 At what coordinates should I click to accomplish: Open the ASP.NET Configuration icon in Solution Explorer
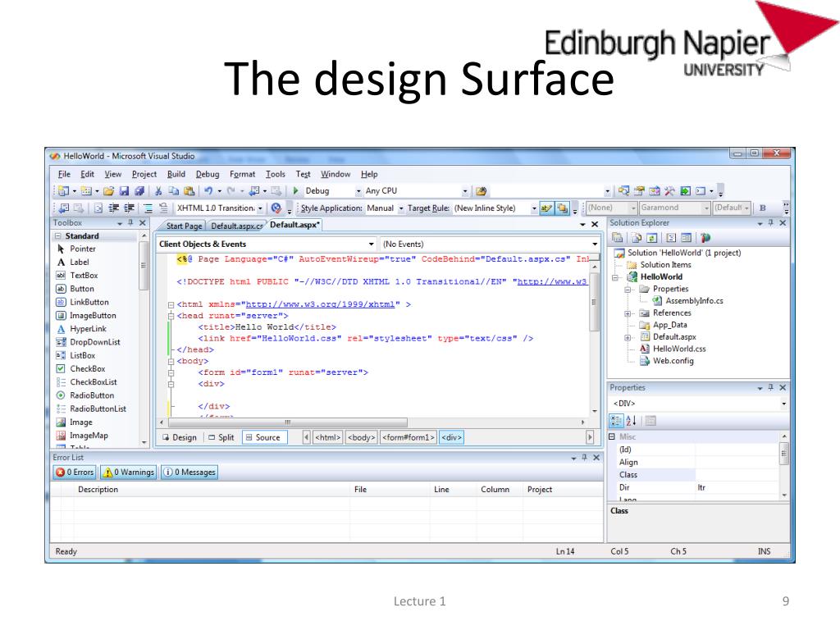(705, 238)
